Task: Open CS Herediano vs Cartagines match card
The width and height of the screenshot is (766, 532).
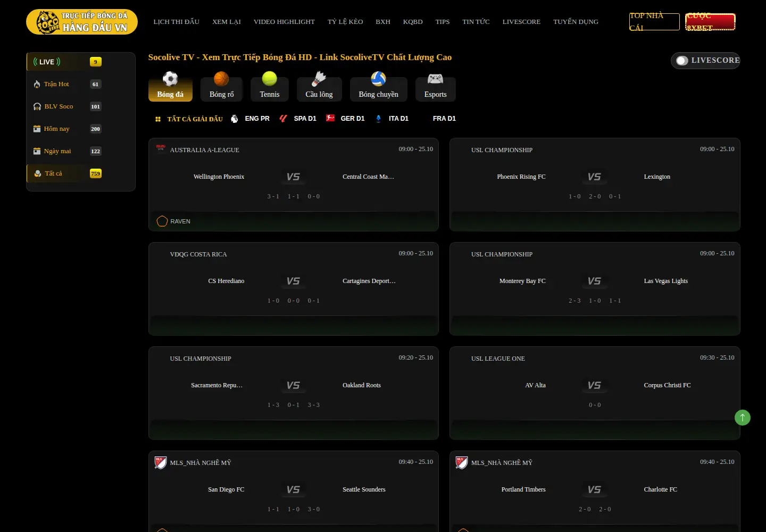Action: click(x=294, y=289)
